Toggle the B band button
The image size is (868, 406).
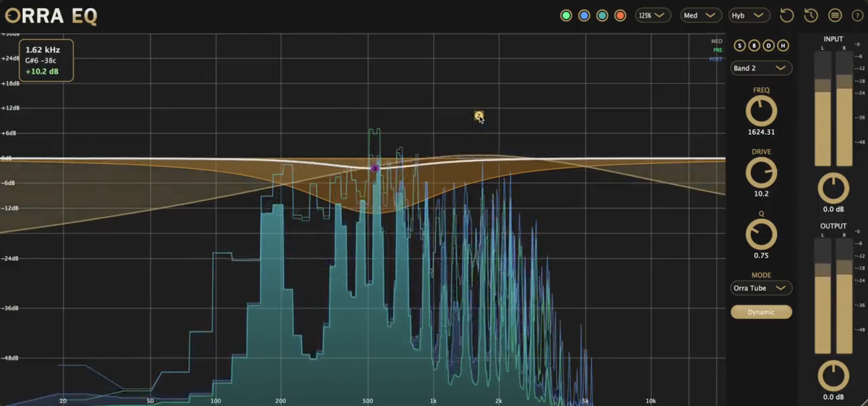point(754,45)
